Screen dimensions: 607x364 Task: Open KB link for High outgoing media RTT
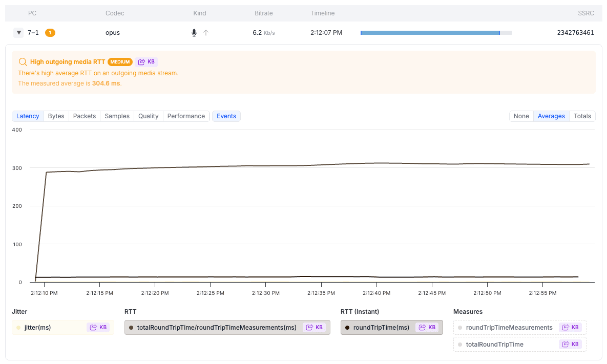(x=146, y=62)
